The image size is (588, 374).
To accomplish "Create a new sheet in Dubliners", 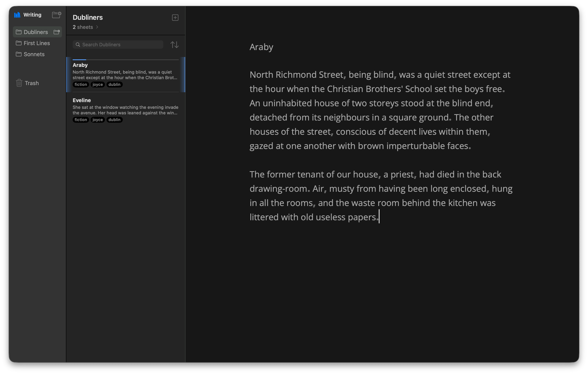I will coord(175,18).
